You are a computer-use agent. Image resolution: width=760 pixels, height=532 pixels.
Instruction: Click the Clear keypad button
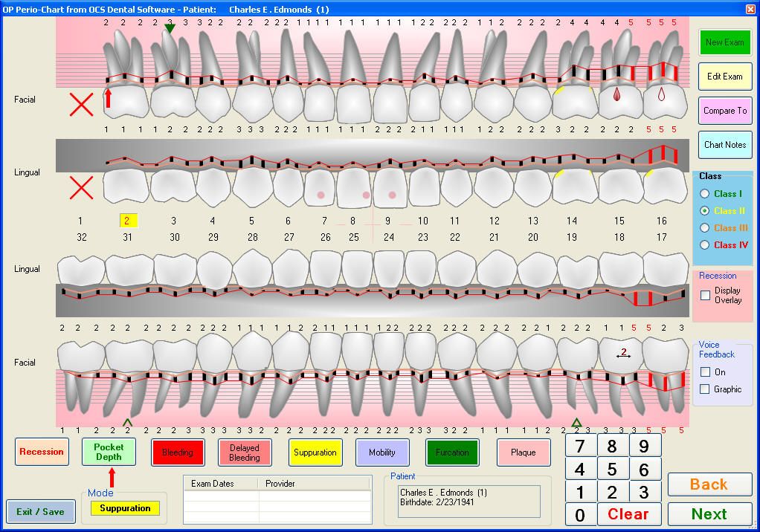pyautogui.click(x=628, y=514)
